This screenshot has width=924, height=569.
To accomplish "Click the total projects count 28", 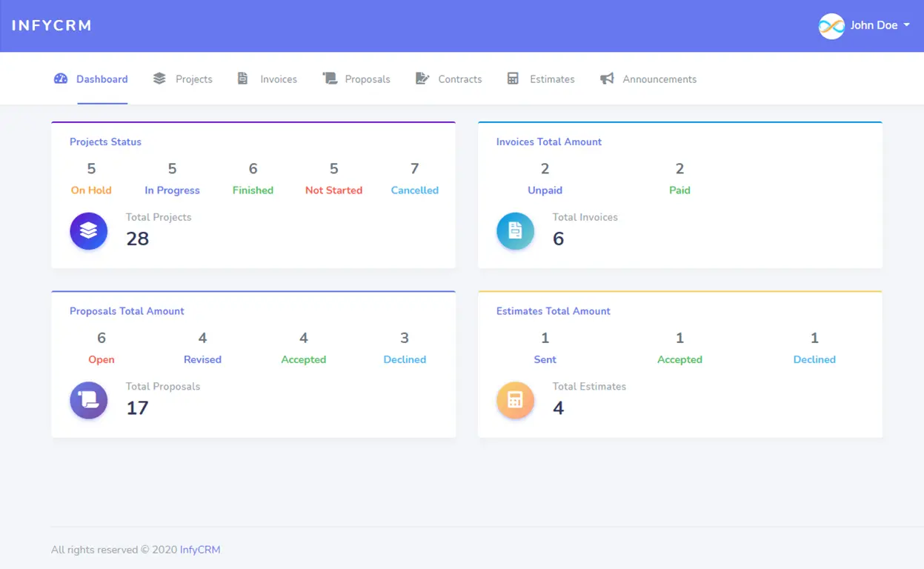I will click(x=138, y=239).
